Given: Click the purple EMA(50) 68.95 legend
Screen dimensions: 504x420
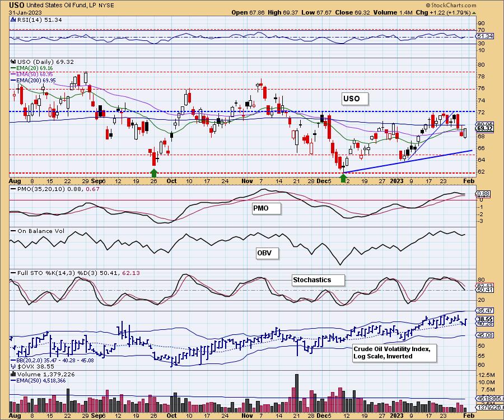Looking at the screenshot, I should click(32, 74).
